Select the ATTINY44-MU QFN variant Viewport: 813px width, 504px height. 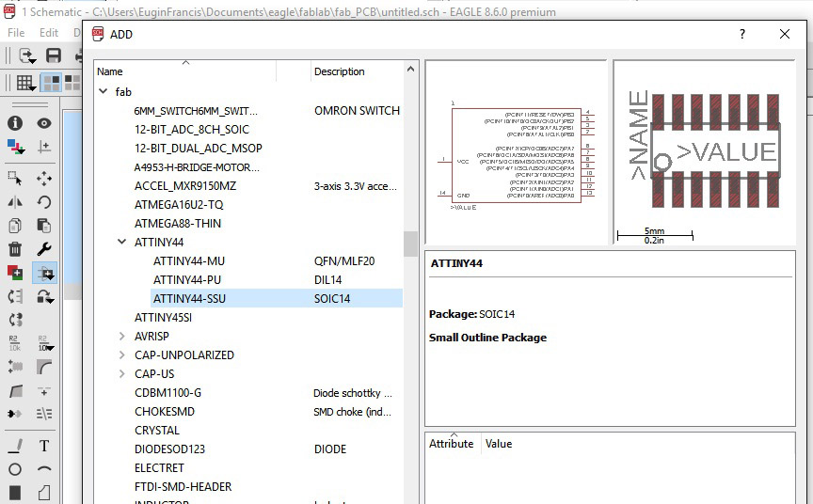(277, 261)
